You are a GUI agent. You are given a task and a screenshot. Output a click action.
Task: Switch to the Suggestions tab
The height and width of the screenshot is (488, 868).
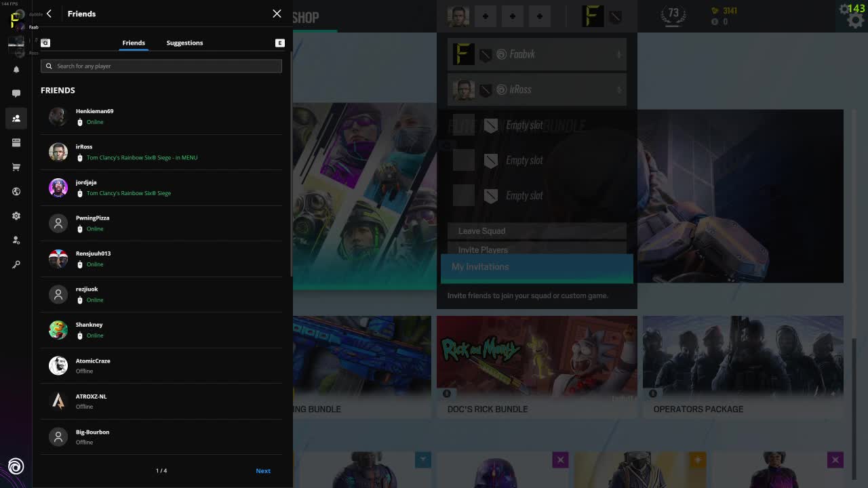coord(184,43)
